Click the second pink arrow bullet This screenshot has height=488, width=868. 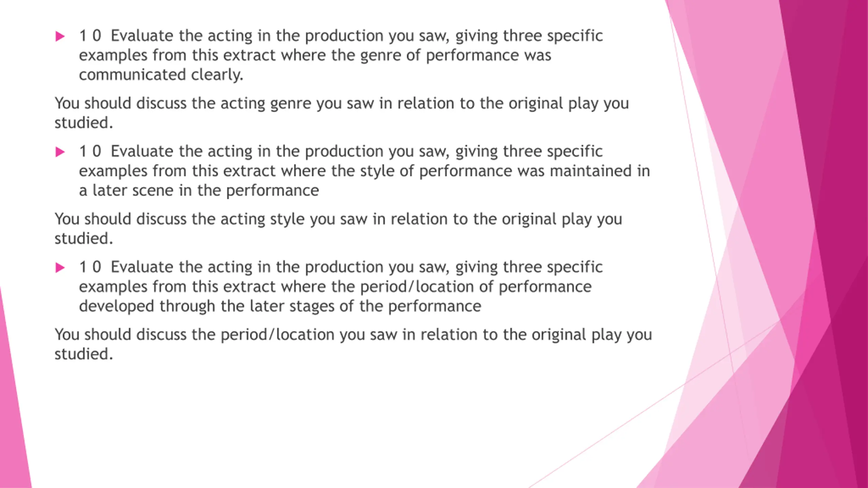point(60,152)
